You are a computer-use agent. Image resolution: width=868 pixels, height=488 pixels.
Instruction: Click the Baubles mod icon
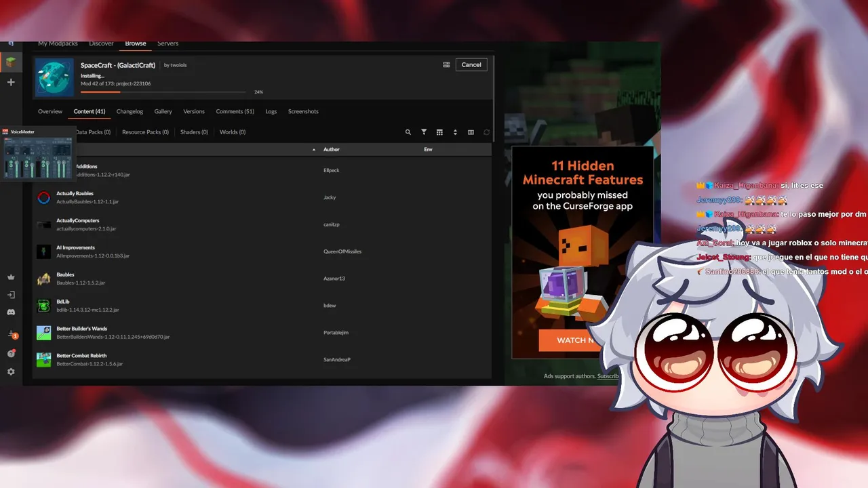pos(43,279)
